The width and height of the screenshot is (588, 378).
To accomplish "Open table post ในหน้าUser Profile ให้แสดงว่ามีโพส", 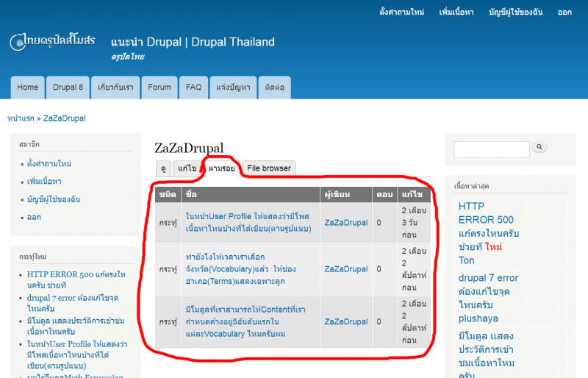I will pos(248,222).
